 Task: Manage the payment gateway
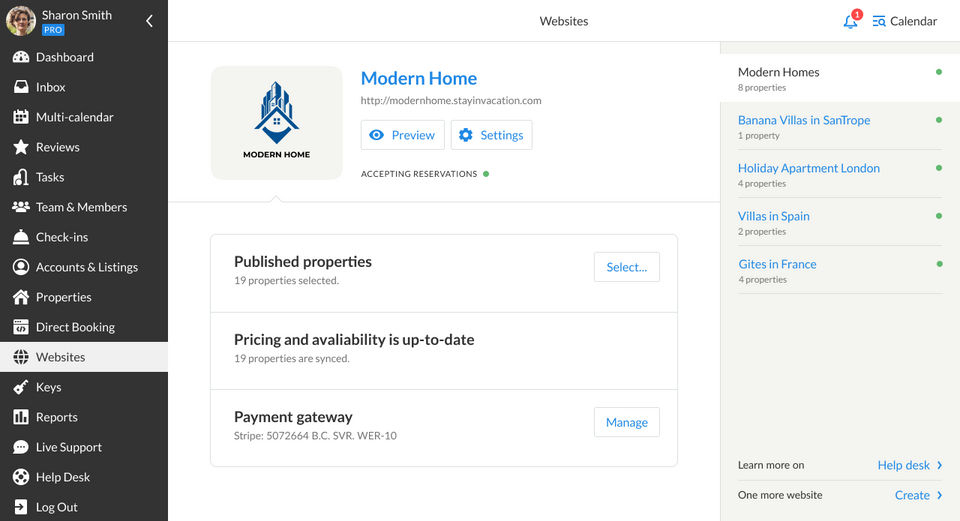click(626, 422)
